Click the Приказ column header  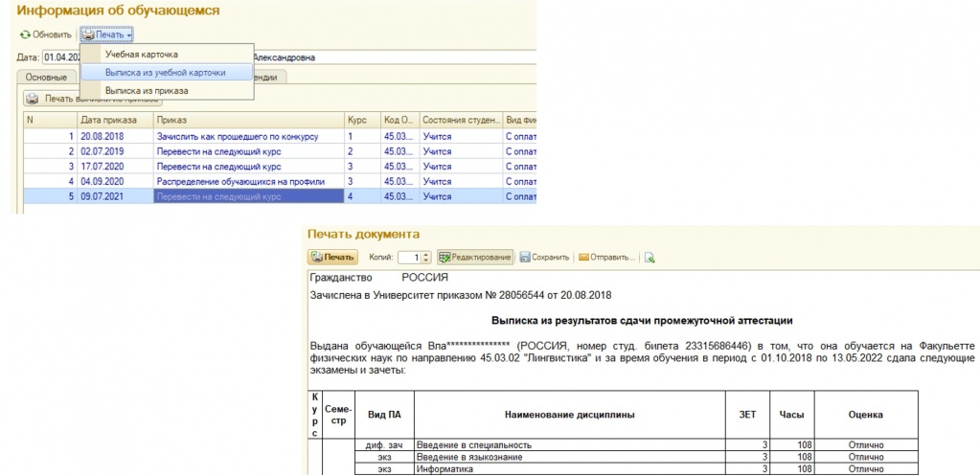point(248,120)
